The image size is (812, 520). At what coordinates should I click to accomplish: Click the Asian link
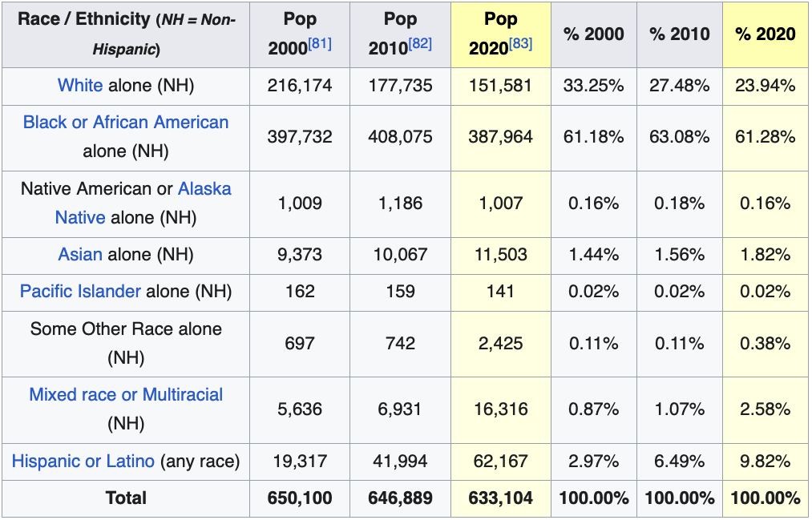80,255
